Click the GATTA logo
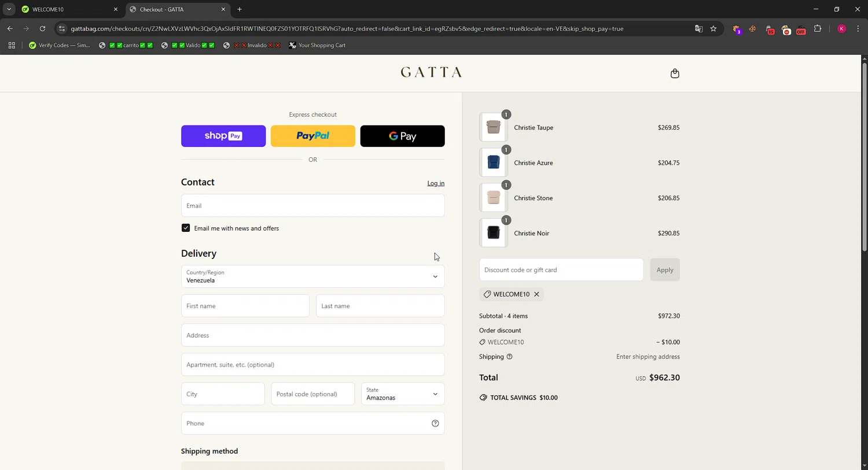868x470 pixels. (x=431, y=72)
